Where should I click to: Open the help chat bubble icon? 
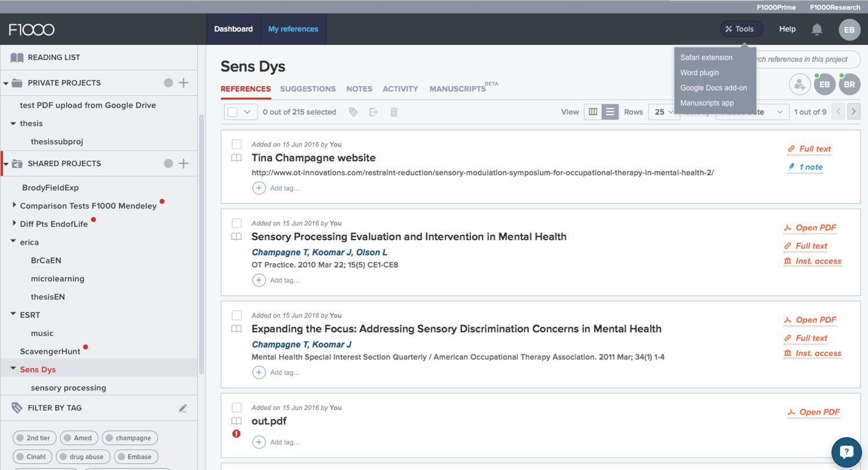846,452
